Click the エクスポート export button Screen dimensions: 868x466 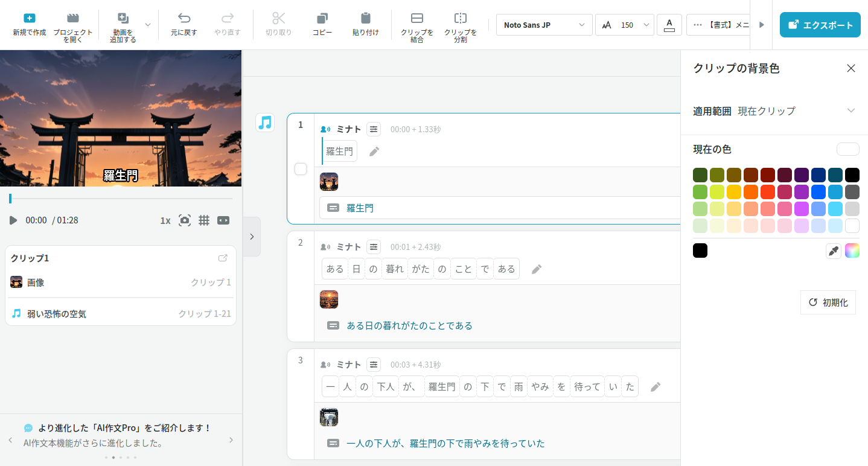[820, 25]
